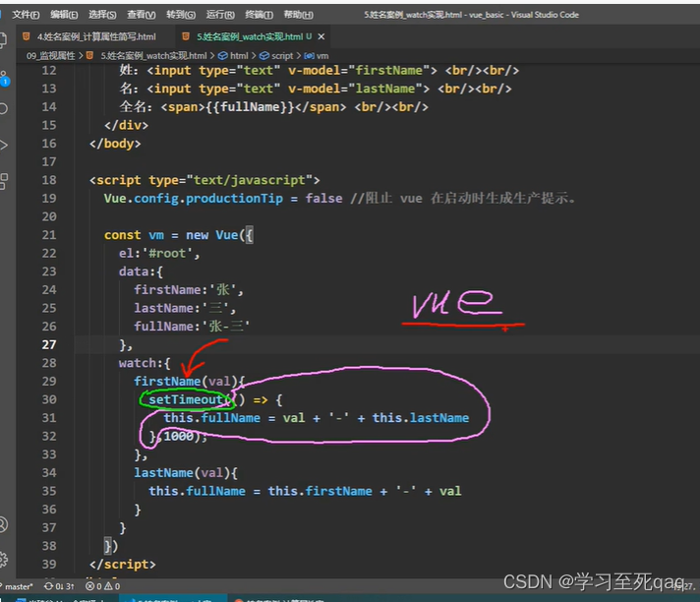Click the <script type="text/javascript"> tag
The height and width of the screenshot is (602, 700).
pyautogui.click(x=204, y=180)
